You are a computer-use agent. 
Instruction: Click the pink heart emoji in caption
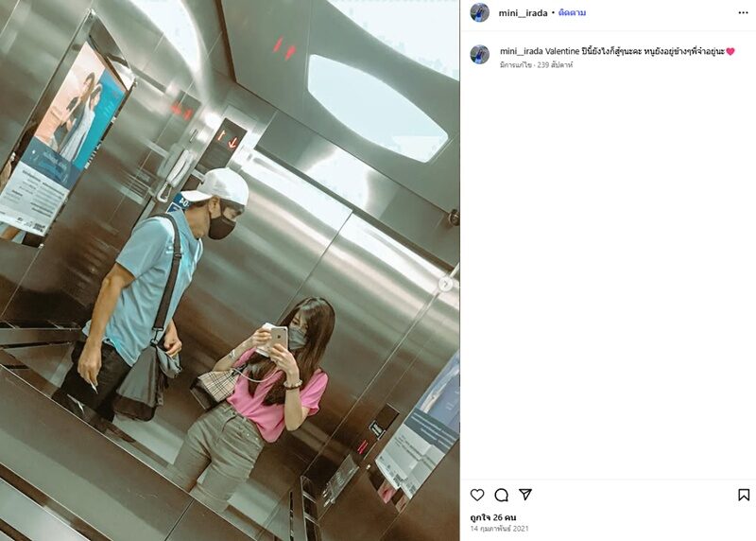[x=730, y=51]
